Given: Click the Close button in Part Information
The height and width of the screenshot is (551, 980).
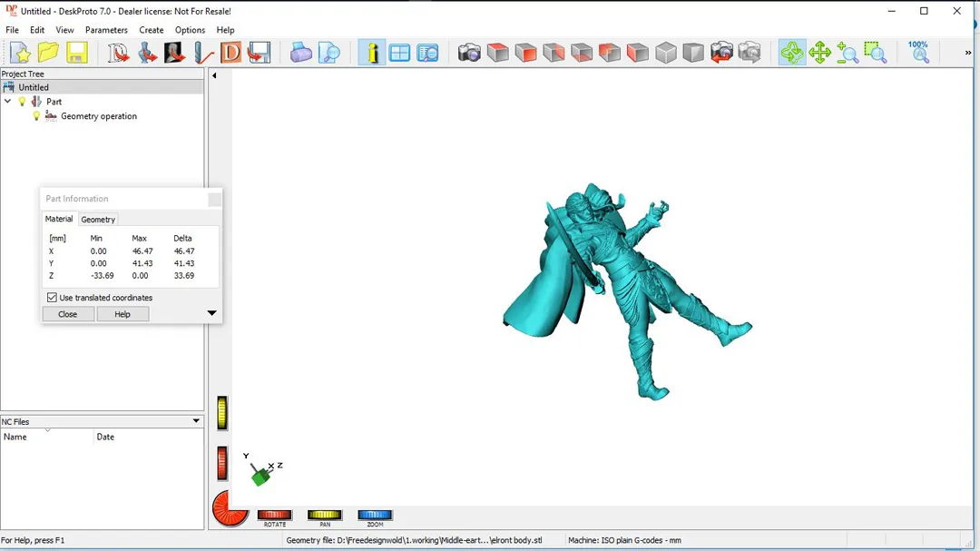Looking at the screenshot, I should pos(67,314).
